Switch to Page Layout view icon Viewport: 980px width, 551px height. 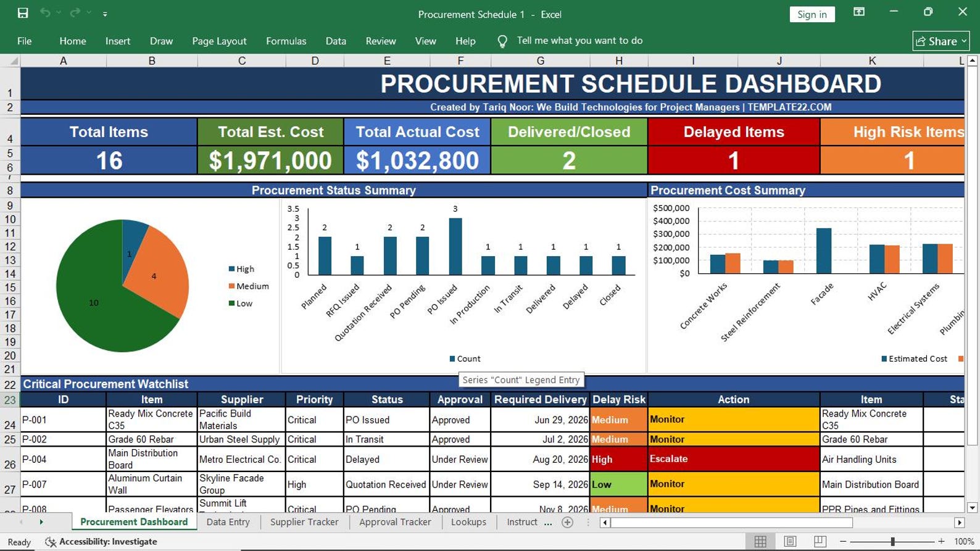tap(790, 542)
